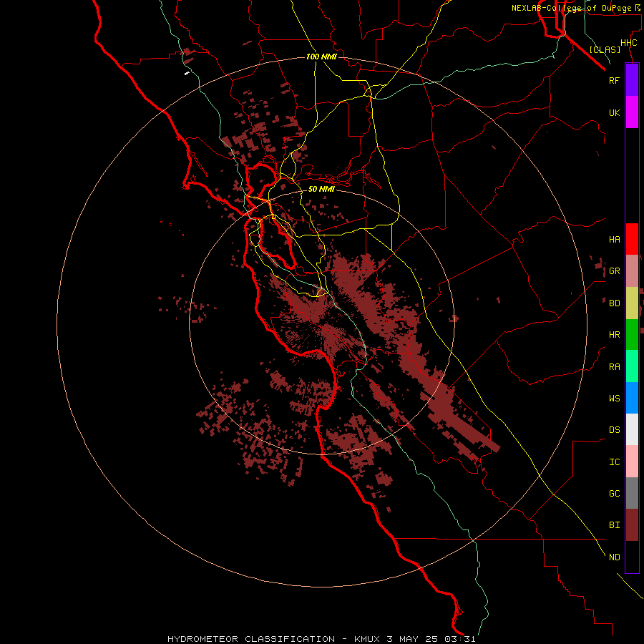The width and height of the screenshot is (644, 644).
Task: Click the 50 NMI range ring label
Action: pyautogui.click(x=321, y=189)
